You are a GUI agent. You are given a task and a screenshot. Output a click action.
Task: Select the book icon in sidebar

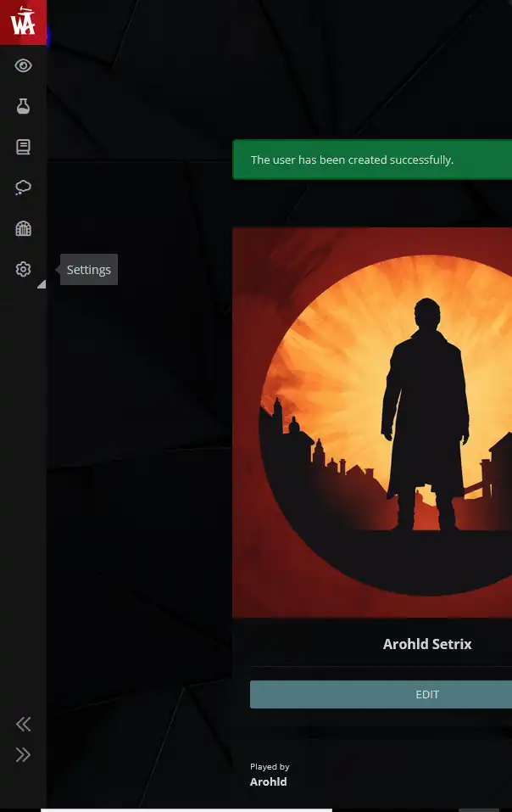[23, 147]
